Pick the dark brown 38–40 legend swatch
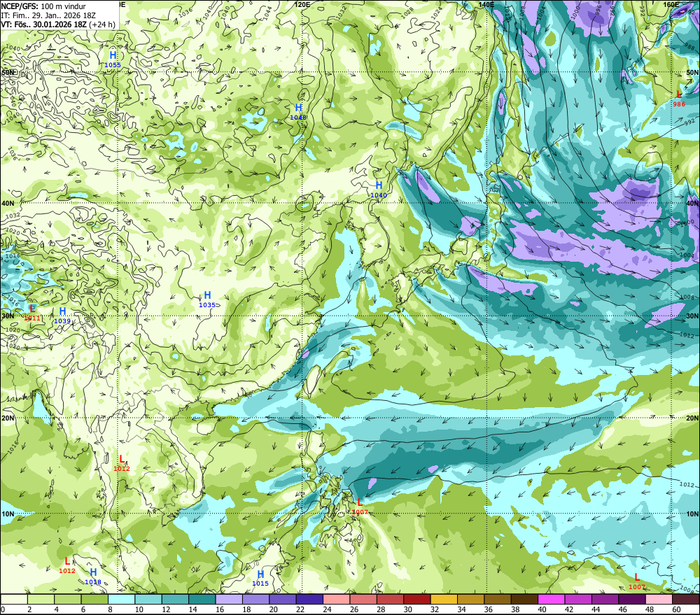Viewport: 700px width, 615px height. (524, 599)
